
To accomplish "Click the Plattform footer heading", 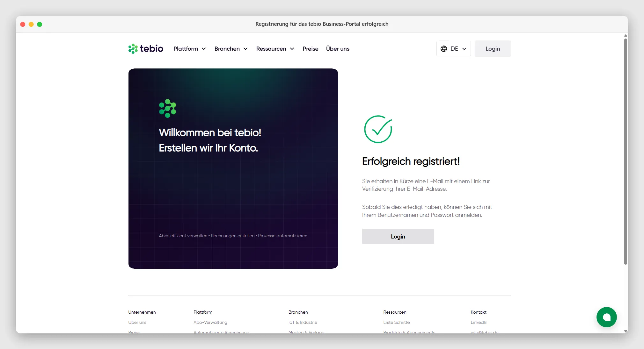I will tap(203, 312).
